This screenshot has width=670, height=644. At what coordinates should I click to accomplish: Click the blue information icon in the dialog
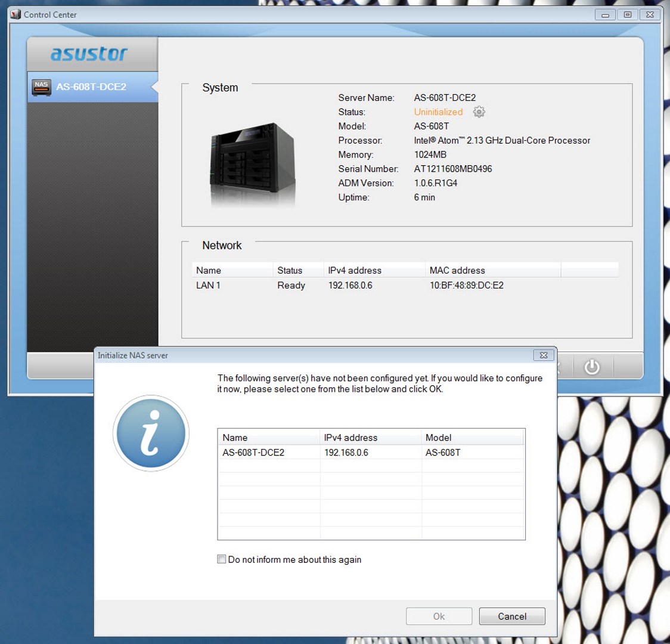[x=151, y=433]
